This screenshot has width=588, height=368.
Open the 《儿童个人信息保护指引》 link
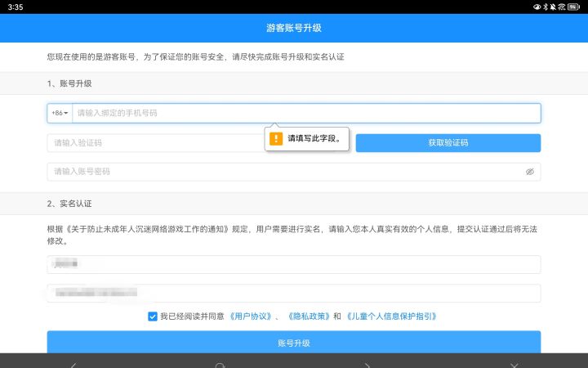point(391,316)
